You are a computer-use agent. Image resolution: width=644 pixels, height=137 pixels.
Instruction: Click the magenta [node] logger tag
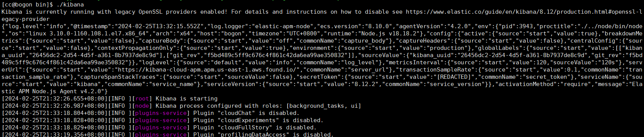(x=142, y=106)
